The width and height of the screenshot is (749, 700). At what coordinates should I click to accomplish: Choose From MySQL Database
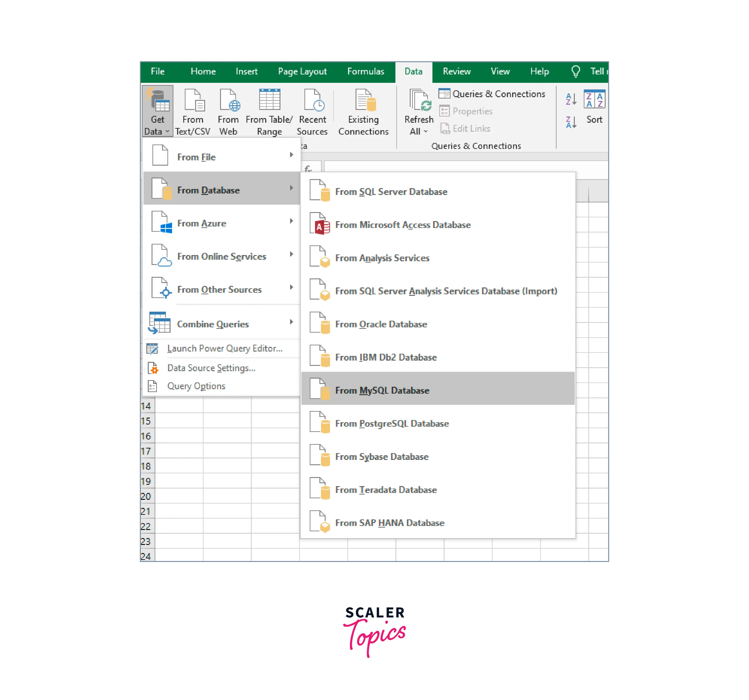pos(382,390)
